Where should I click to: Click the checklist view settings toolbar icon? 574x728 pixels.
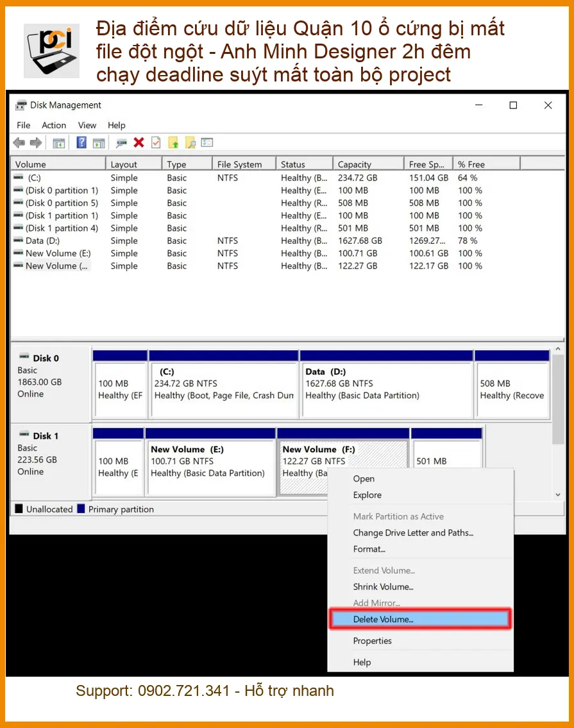click(207, 142)
